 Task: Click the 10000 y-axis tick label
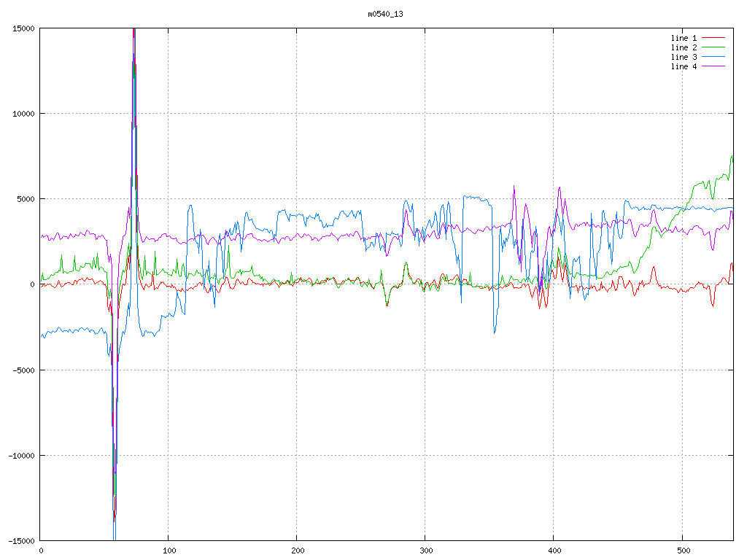tap(23, 114)
